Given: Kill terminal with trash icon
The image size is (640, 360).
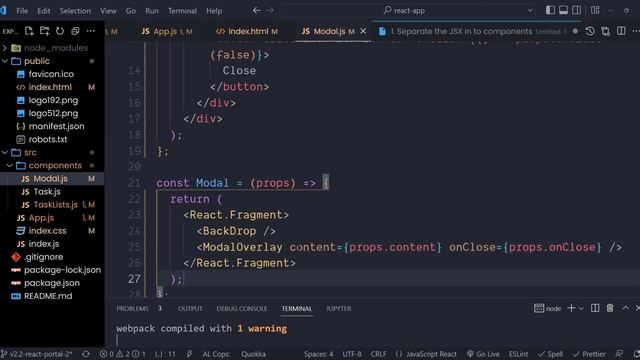Looking at the screenshot, I should (610, 308).
